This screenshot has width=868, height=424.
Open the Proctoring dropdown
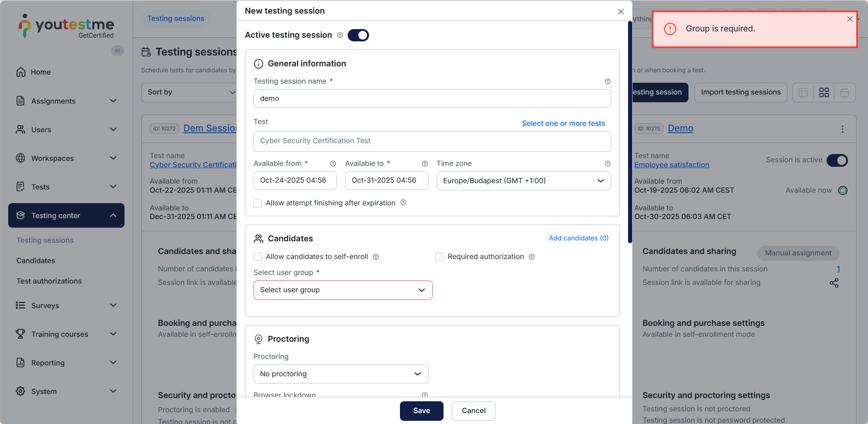[x=340, y=374]
